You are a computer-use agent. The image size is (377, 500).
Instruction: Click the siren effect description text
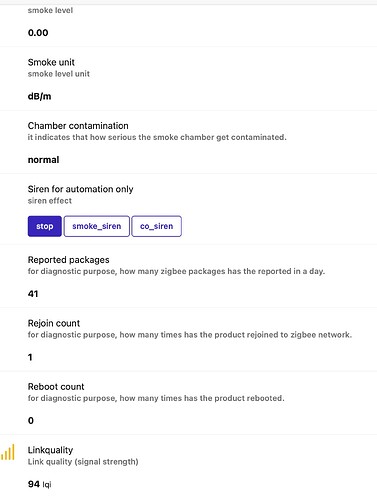tap(50, 201)
